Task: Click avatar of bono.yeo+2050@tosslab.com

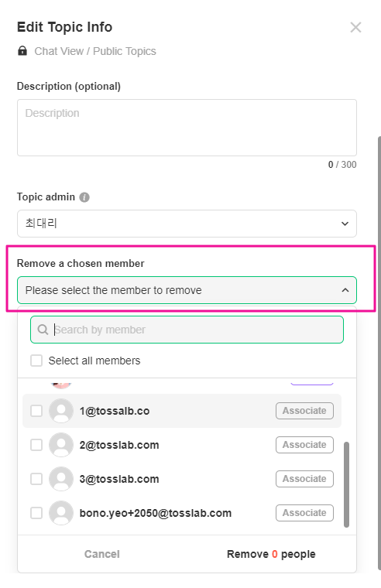Action: click(x=61, y=513)
